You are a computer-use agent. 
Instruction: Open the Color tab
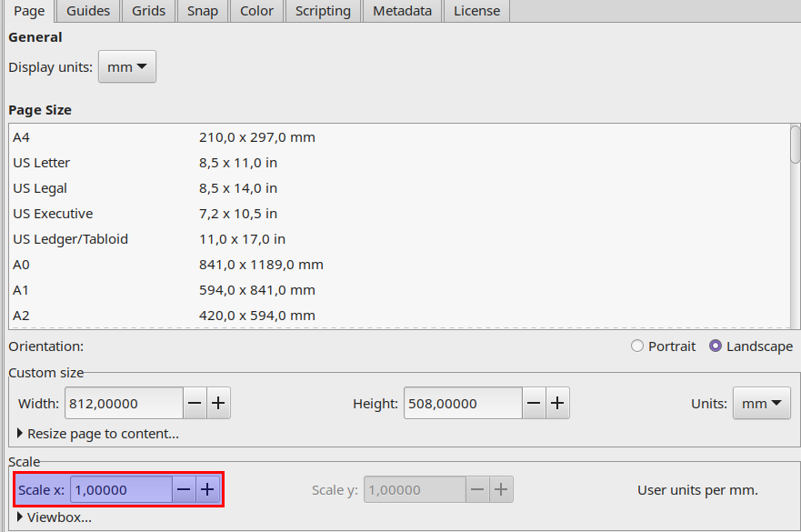[256, 11]
